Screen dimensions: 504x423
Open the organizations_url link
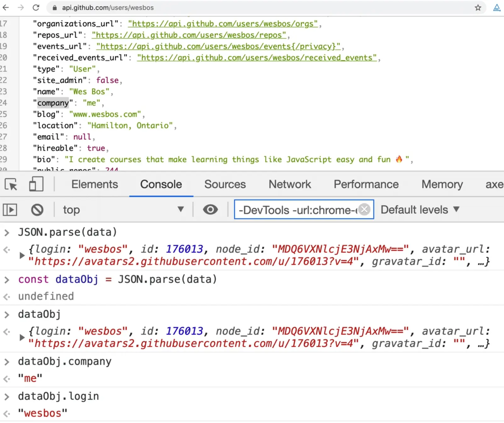tap(223, 24)
